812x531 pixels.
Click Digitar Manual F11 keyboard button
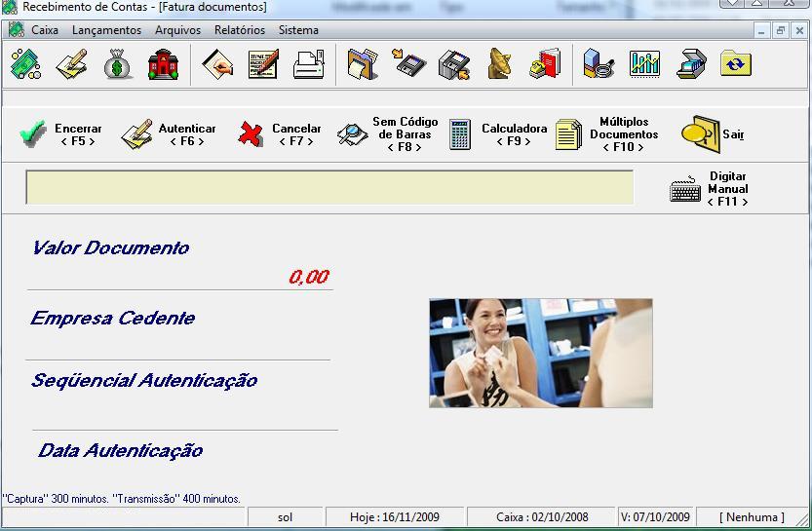(x=709, y=189)
